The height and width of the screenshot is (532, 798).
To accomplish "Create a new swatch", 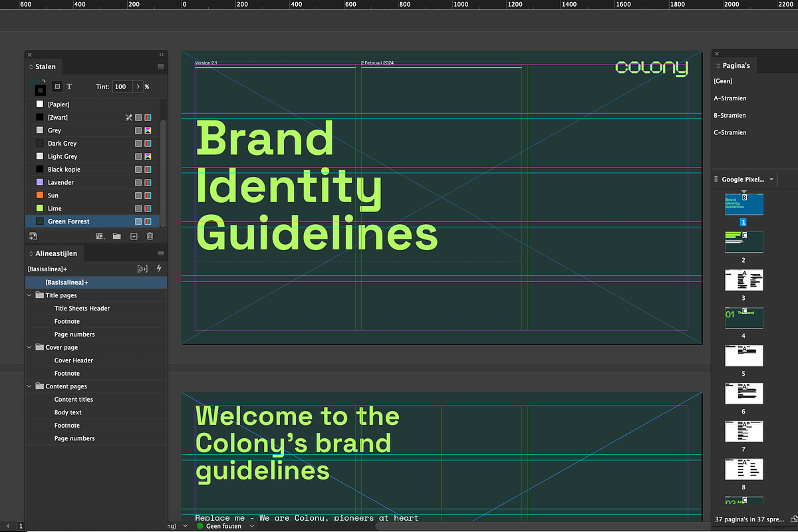I will (134, 235).
